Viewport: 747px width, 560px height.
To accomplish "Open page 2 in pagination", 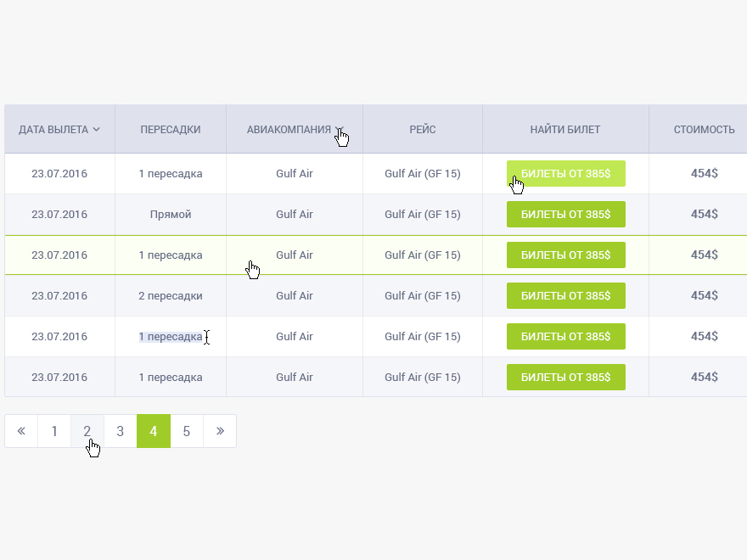I will click(87, 431).
